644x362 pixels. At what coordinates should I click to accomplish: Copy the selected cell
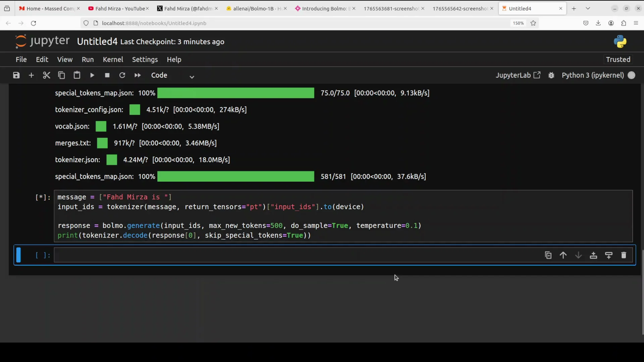tap(61, 75)
